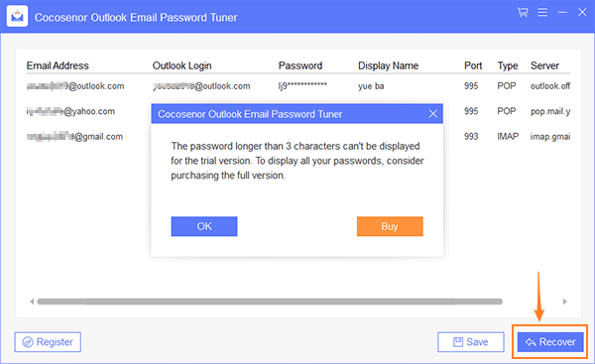Open the hamburger menu in title bar
Viewport: 595px width, 364px height.
pos(542,13)
